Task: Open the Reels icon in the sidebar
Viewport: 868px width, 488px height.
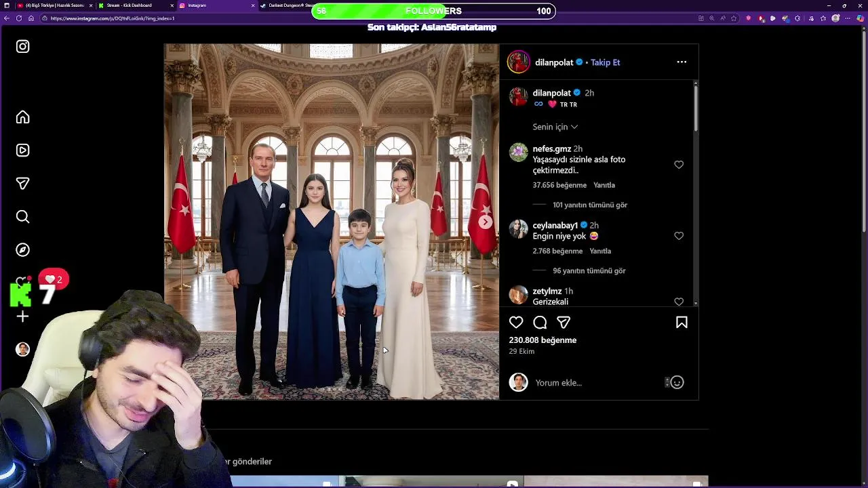Action: [23, 150]
